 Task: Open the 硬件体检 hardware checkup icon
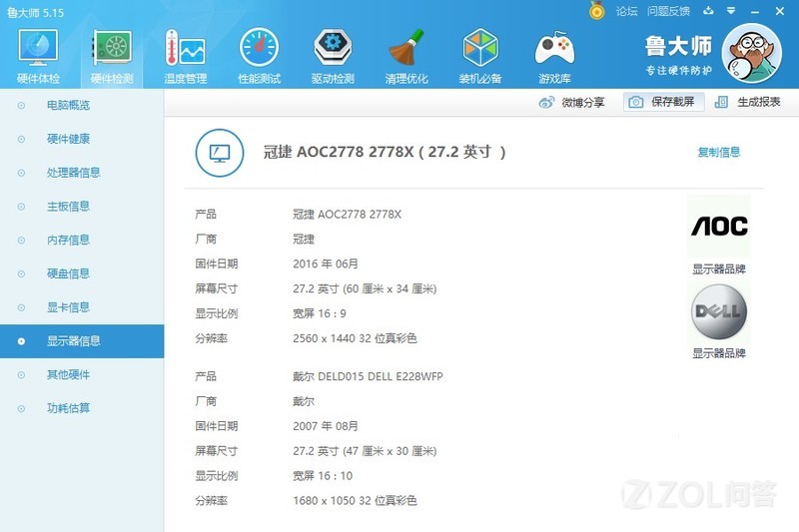point(38,57)
